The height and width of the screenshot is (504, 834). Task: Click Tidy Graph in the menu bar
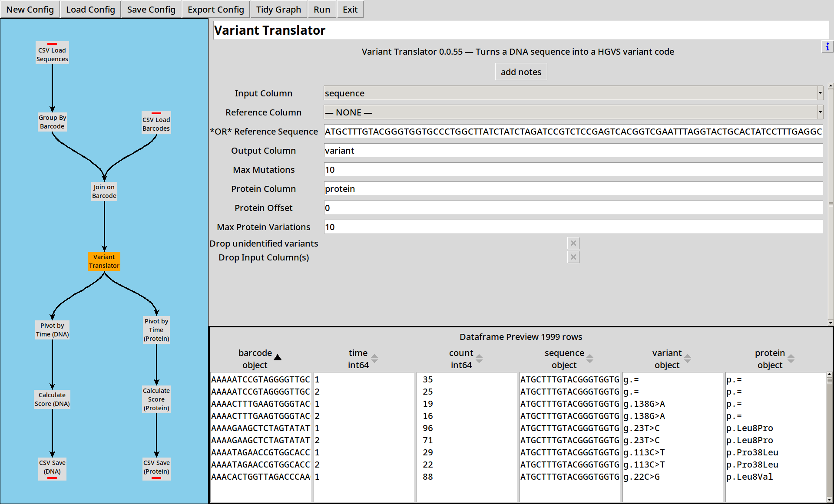click(x=278, y=10)
